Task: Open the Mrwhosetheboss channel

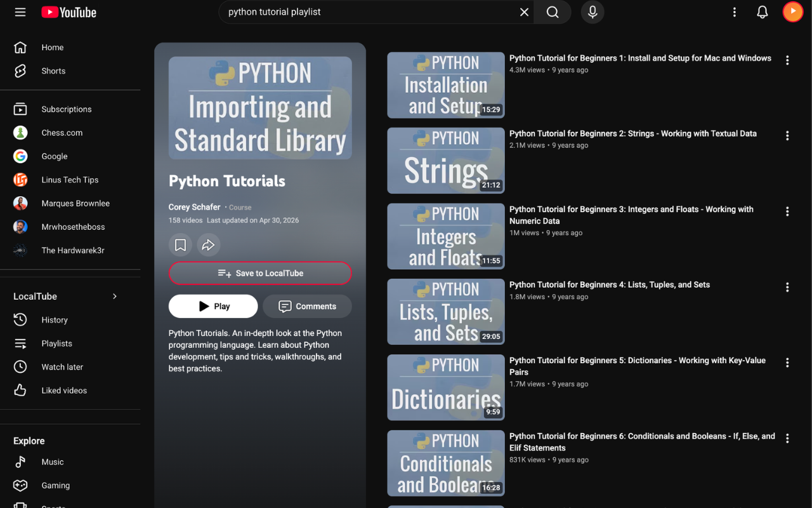Action: tap(70, 227)
